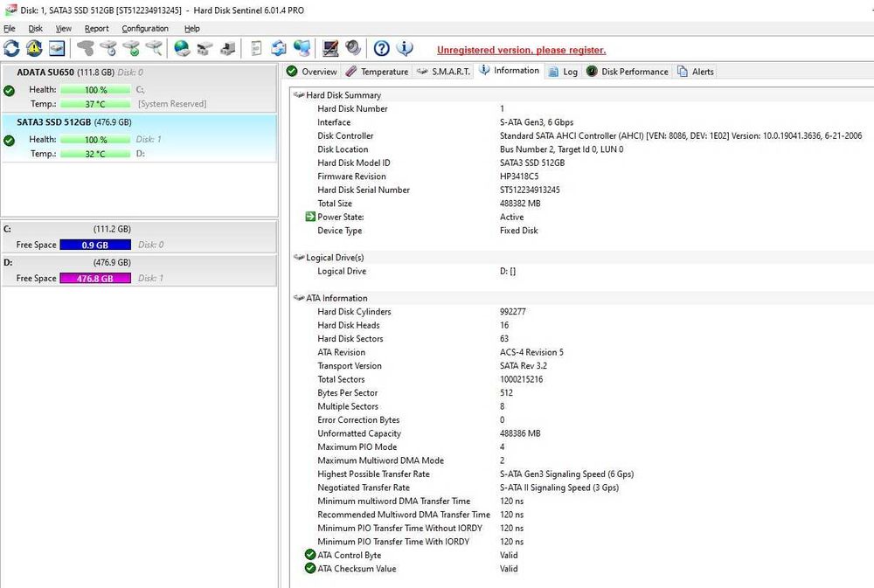This screenshot has width=874, height=588.
Task: Click the grey computer tower toolbar icon
Action: click(227, 48)
